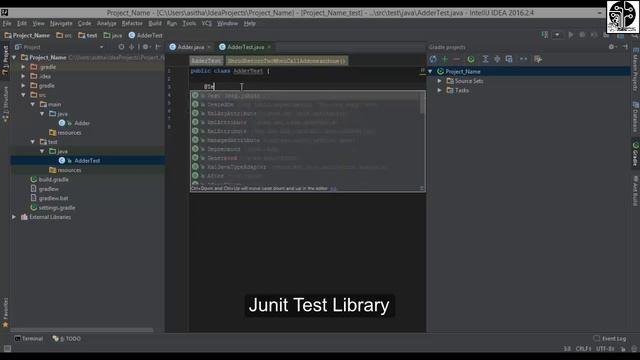Expand the .gradle folder
Screen dimensions: 640x360
(23, 67)
